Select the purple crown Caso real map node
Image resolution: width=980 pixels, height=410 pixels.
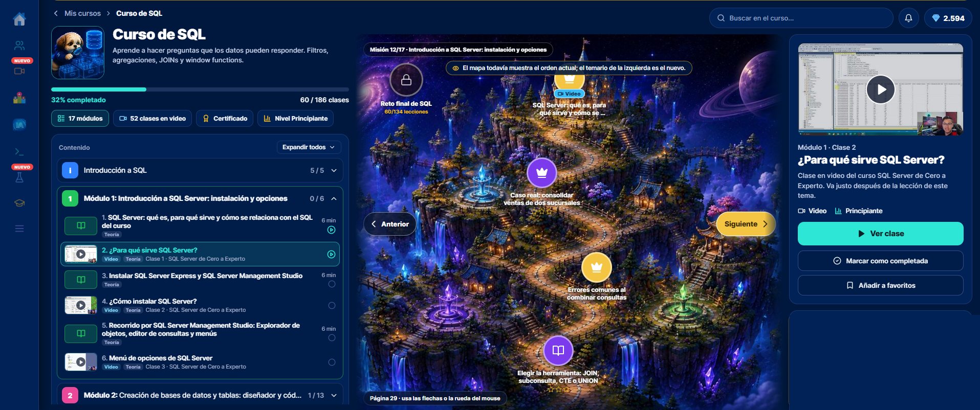click(x=541, y=173)
